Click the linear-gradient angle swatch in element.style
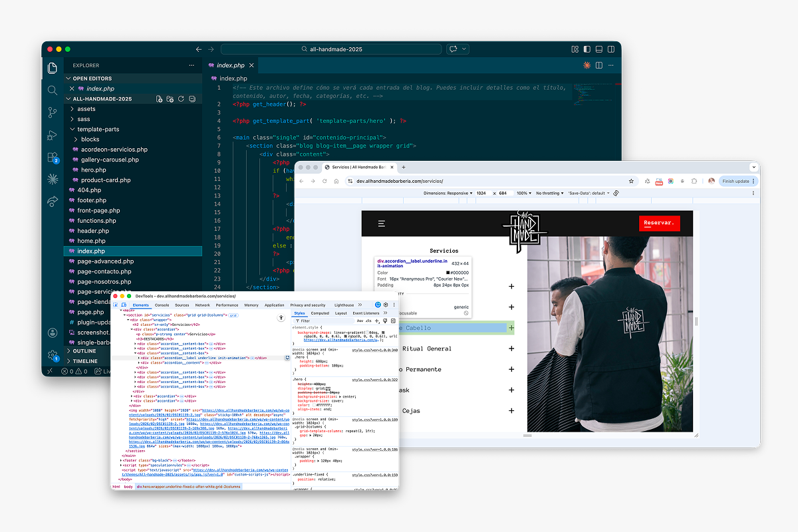The image size is (798, 532). click(367, 332)
